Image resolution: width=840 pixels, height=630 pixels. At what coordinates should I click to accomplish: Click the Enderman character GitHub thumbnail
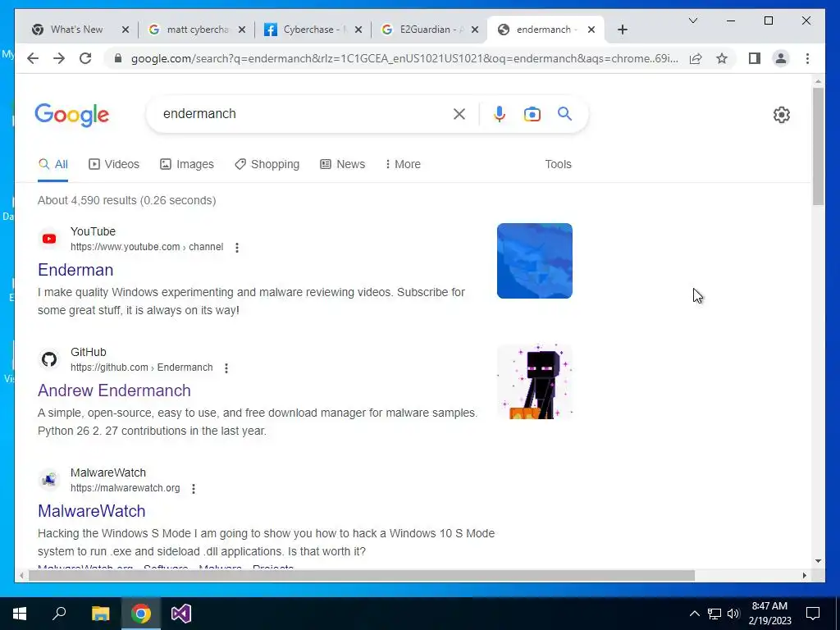coord(535,381)
